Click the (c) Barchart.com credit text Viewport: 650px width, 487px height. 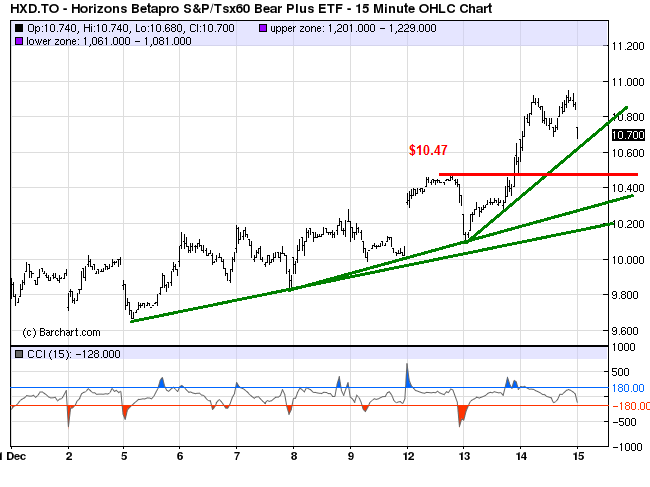click(x=61, y=332)
